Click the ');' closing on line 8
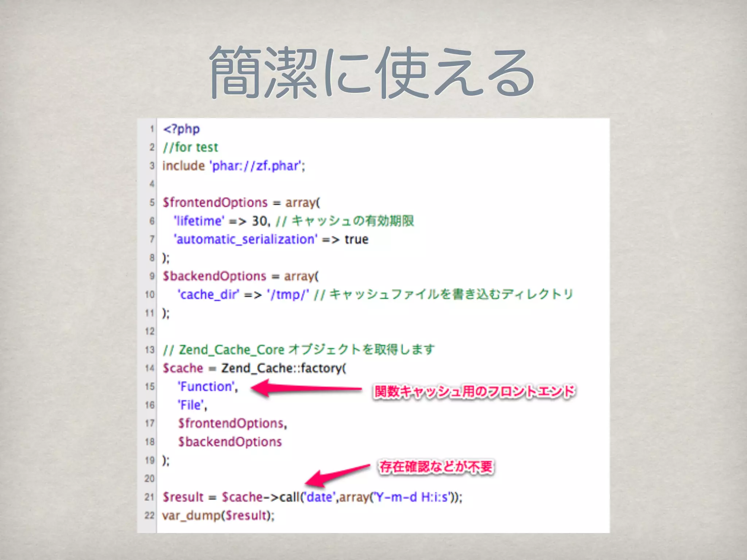Image resolution: width=747 pixels, height=560 pixels. click(166, 258)
